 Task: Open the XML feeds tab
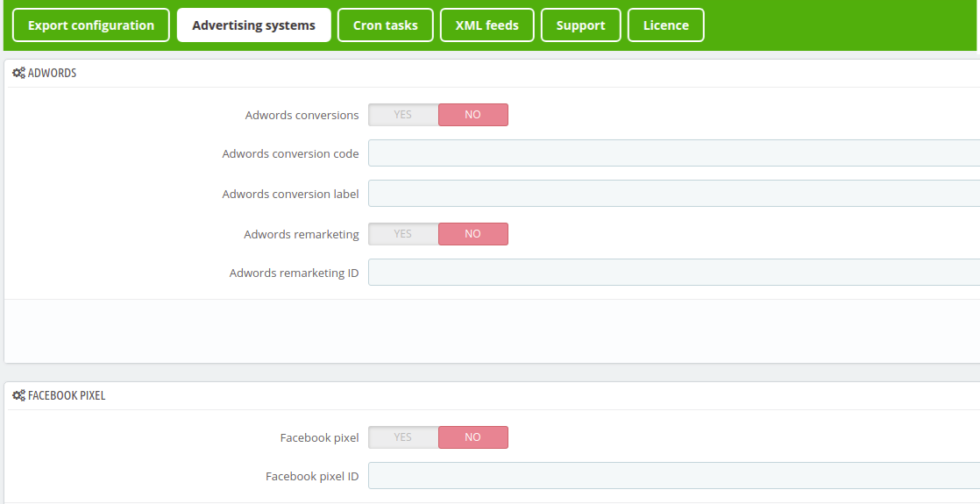(x=486, y=25)
